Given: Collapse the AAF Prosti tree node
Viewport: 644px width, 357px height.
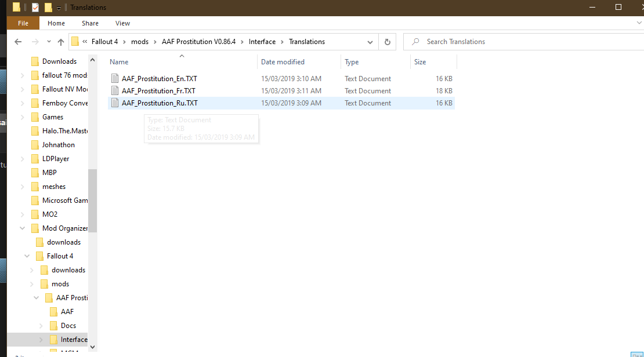Looking at the screenshot, I should pyautogui.click(x=37, y=298).
